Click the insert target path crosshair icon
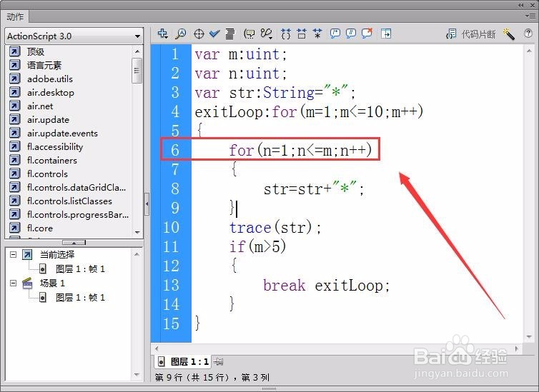Viewport: 539px width, 392px height. pyautogui.click(x=199, y=34)
